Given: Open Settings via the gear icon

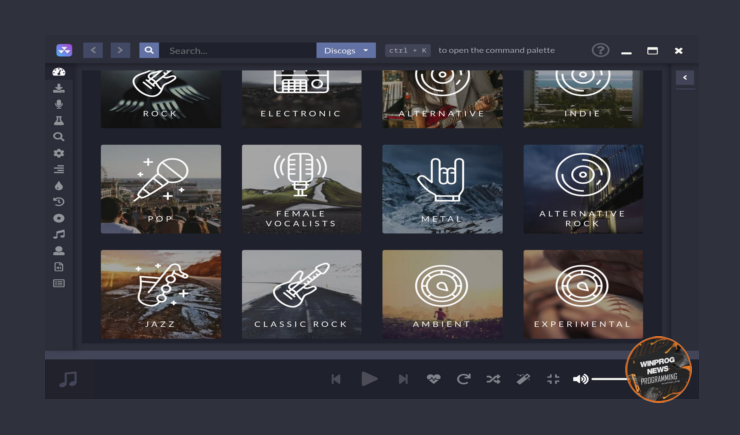Looking at the screenshot, I should coord(58,153).
